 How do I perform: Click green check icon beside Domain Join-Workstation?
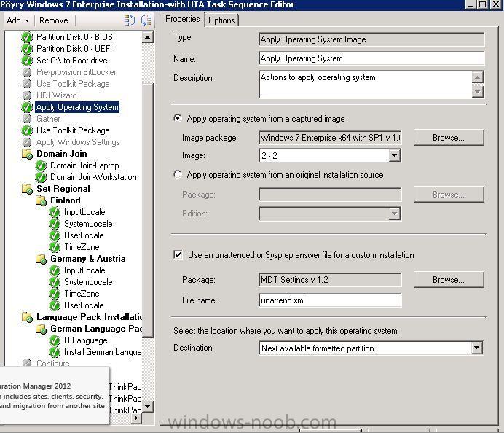pos(41,177)
